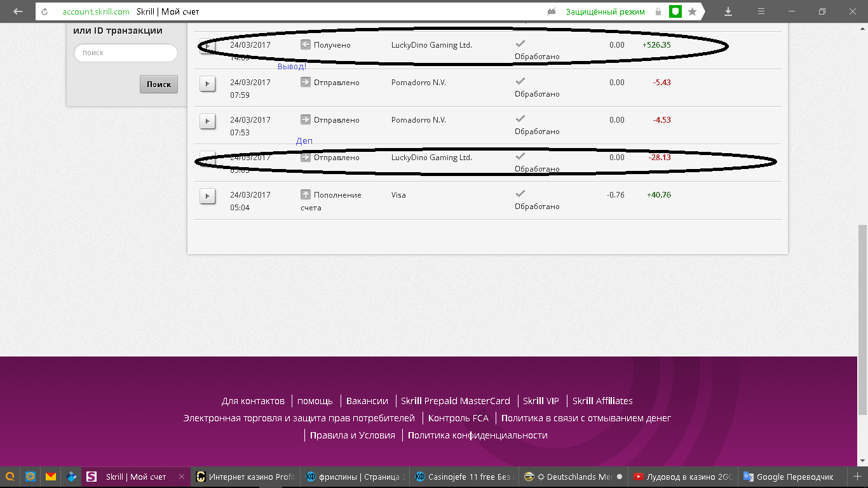Open the Контроль FCA link
The height and width of the screenshot is (488, 868).
459,418
